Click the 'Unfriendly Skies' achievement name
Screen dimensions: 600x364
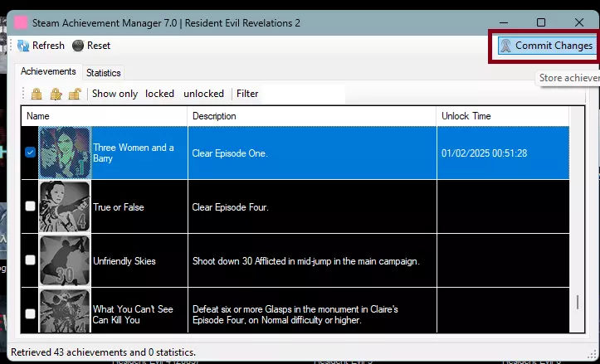pos(124,261)
